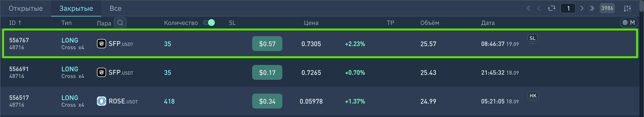
Task: Click the pair search magnifier icon
Action: (x=120, y=23)
